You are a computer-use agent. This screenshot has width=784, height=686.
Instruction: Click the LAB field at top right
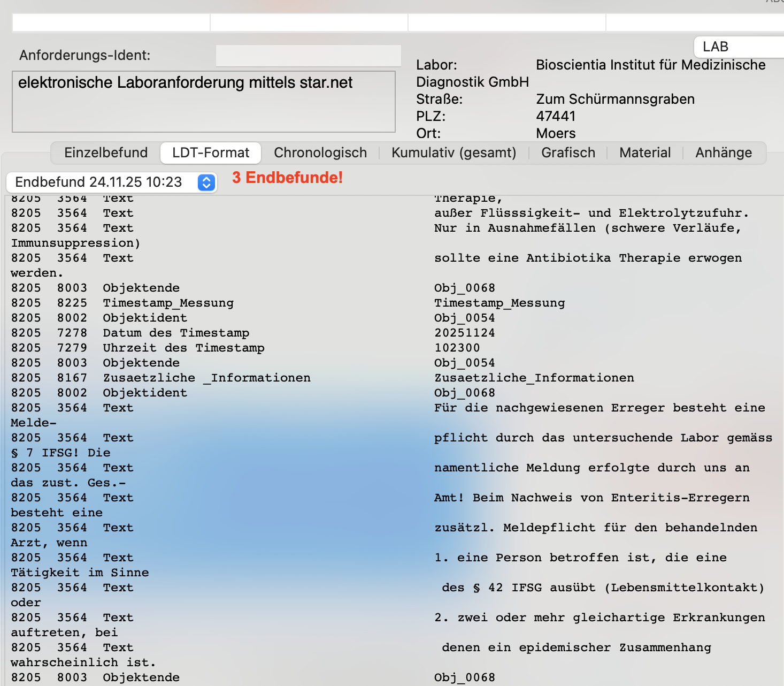pyautogui.click(x=739, y=47)
